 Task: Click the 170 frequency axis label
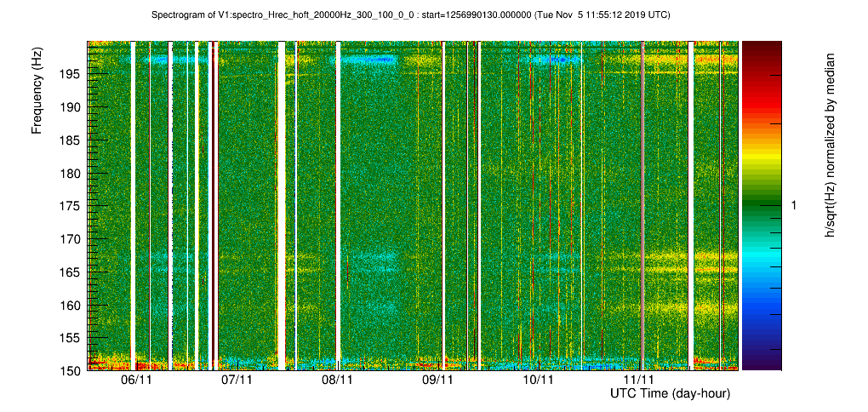pyautogui.click(x=72, y=238)
